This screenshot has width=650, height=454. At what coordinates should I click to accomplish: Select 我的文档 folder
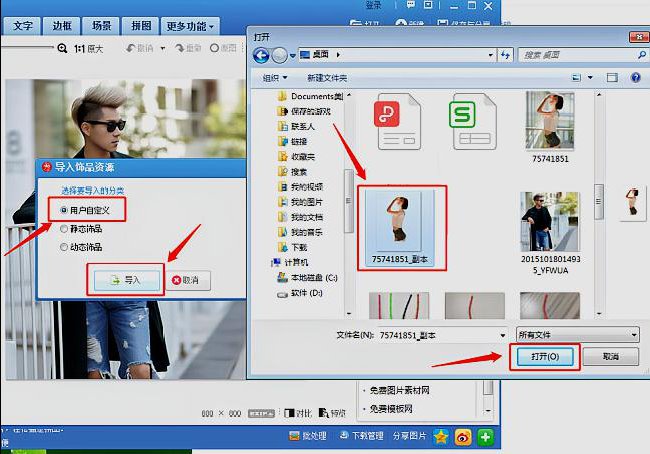click(x=301, y=217)
